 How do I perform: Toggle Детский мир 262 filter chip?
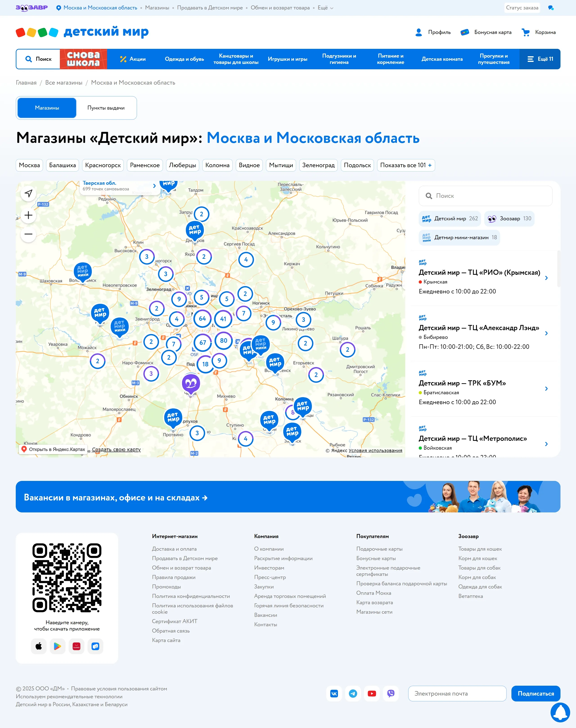click(450, 219)
